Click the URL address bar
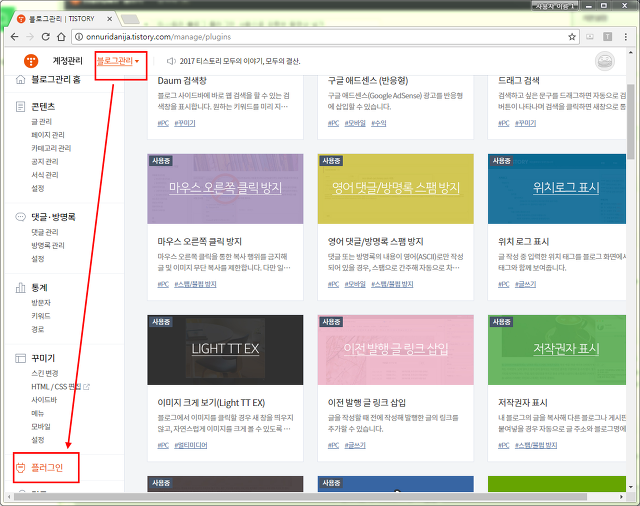This screenshot has width=640, height=506. [327, 37]
